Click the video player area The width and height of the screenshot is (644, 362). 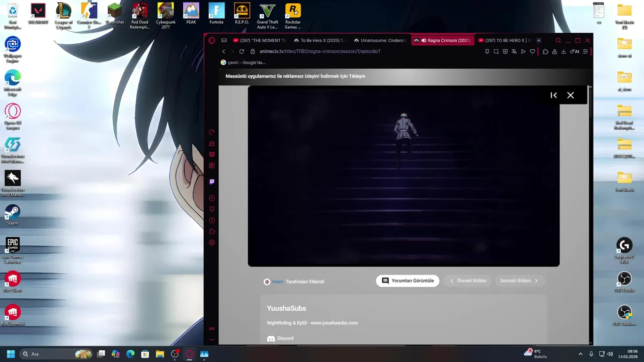[404, 176]
